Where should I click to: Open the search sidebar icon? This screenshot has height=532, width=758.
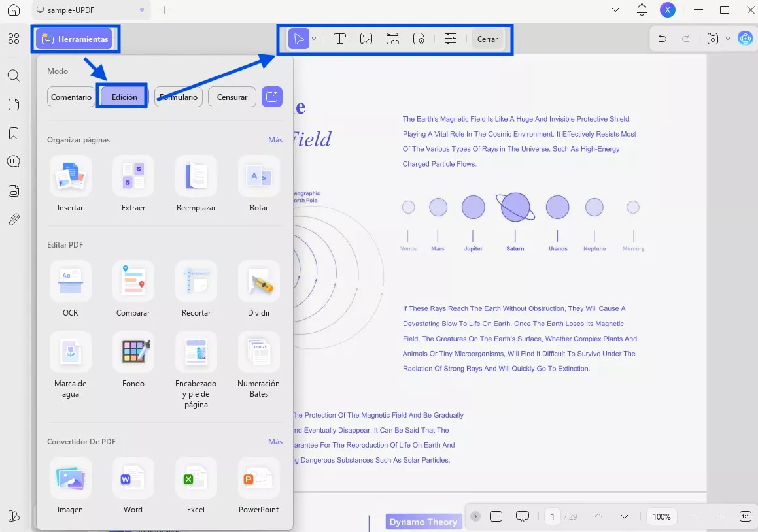click(14, 75)
